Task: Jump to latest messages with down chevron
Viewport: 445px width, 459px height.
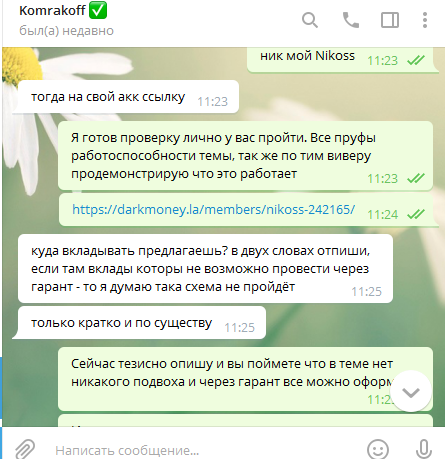Action: pyautogui.click(x=411, y=391)
